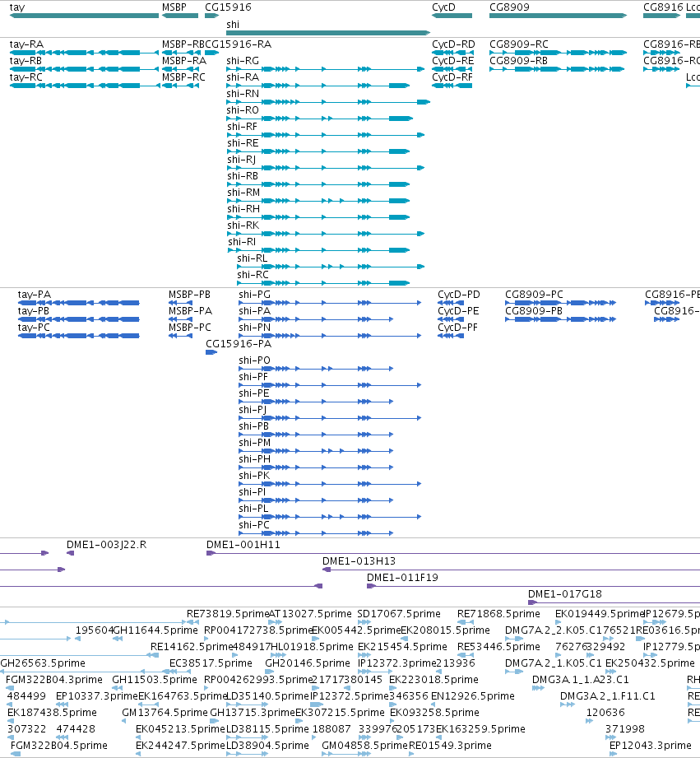
Task: Click EST SD17067.5prime
Action: (x=399, y=614)
